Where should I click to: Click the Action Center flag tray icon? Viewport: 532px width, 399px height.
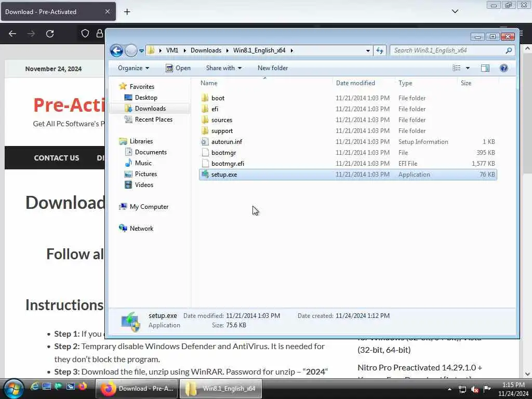tap(487, 389)
